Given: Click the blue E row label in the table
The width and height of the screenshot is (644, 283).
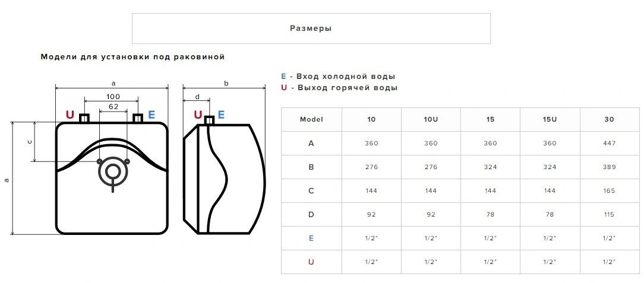Looking at the screenshot, I should 311,238.
